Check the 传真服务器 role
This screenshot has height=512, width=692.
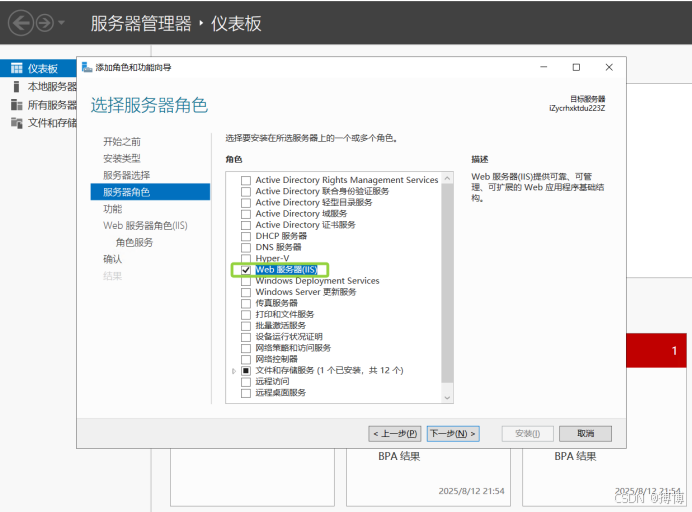pyautogui.click(x=246, y=303)
